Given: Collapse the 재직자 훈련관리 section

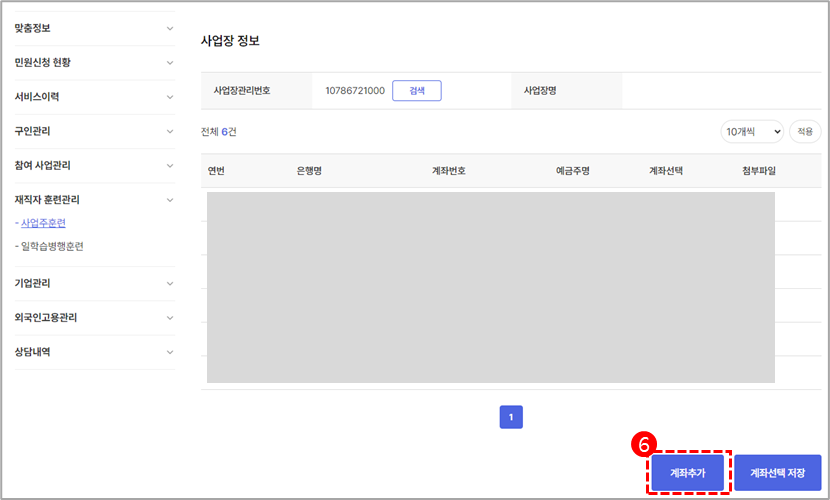Looking at the screenshot, I should pos(170,200).
